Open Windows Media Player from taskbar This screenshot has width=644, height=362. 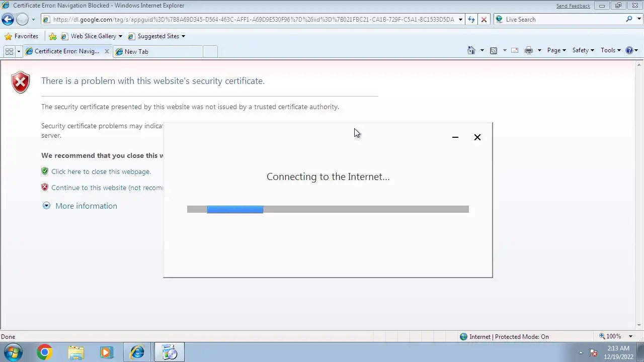click(107, 352)
